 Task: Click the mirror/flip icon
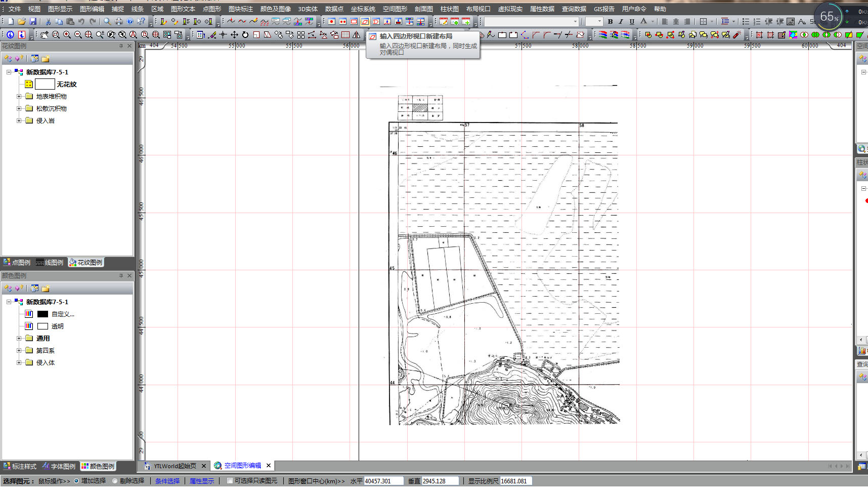[x=357, y=35]
